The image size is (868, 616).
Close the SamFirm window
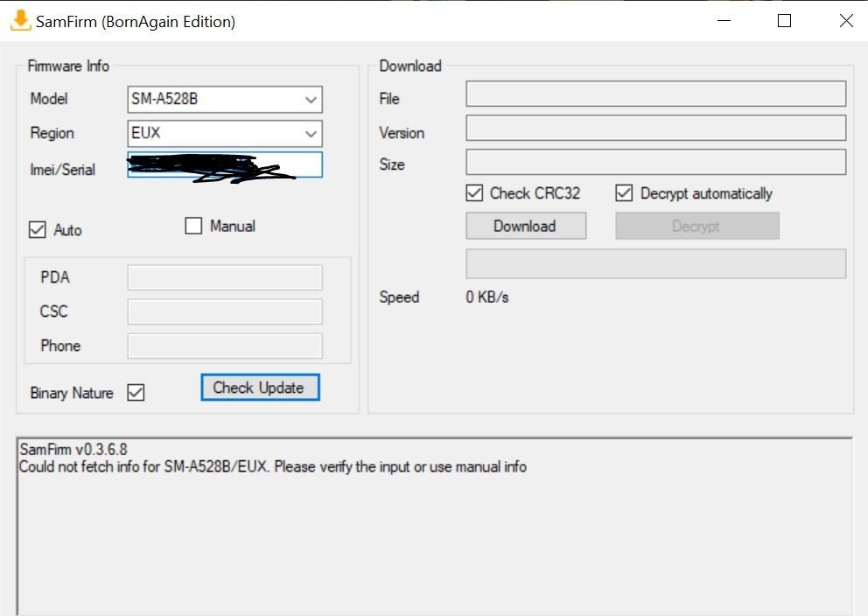(846, 21)
